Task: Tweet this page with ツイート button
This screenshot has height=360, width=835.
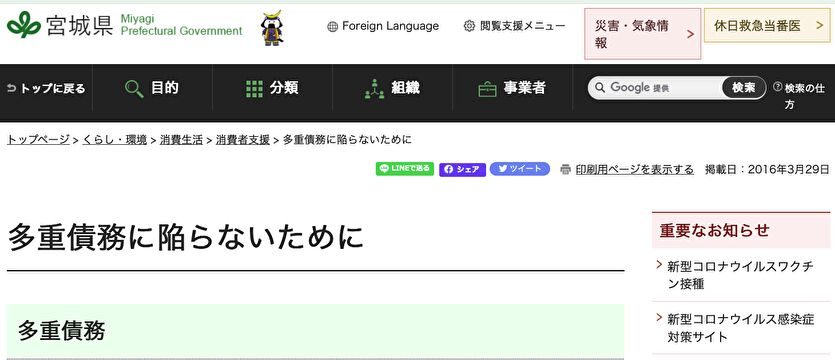Action: click(520, 169)
